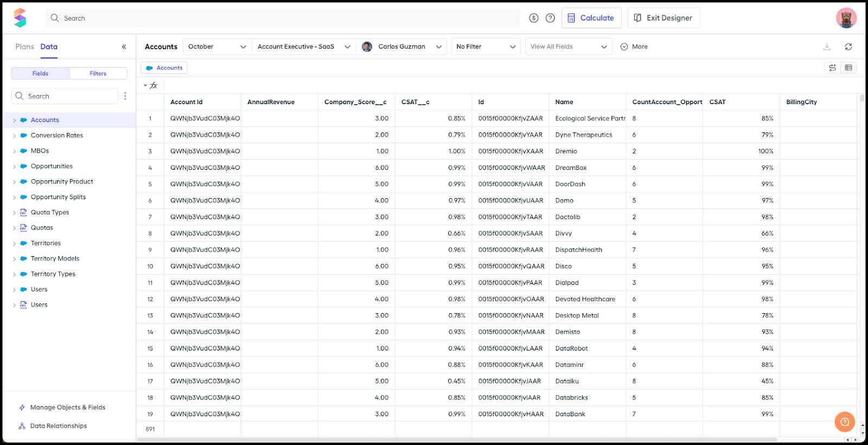
Task: Open the user avatar profile menu
Action: pos(846,18)
